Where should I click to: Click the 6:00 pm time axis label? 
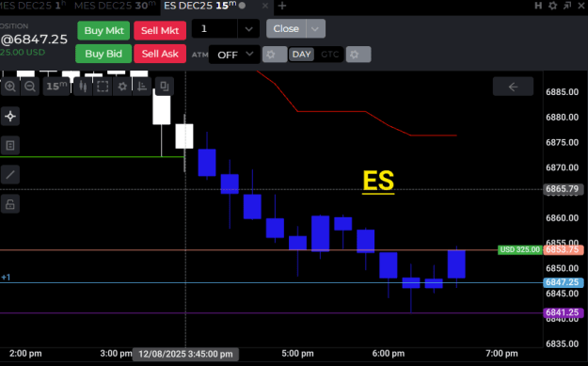click(389, 354)
